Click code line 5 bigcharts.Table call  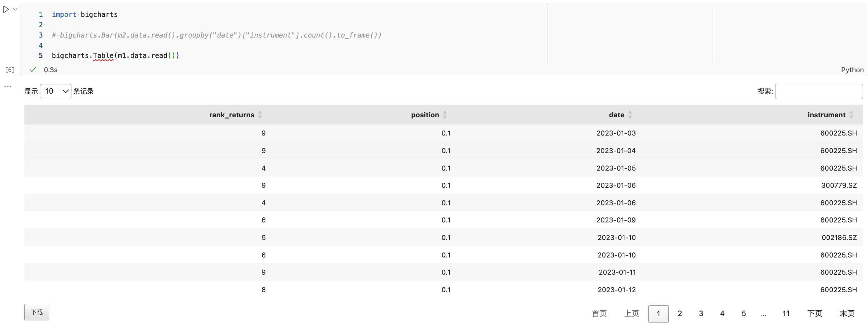pyautogui.click(x=115, y=56)
